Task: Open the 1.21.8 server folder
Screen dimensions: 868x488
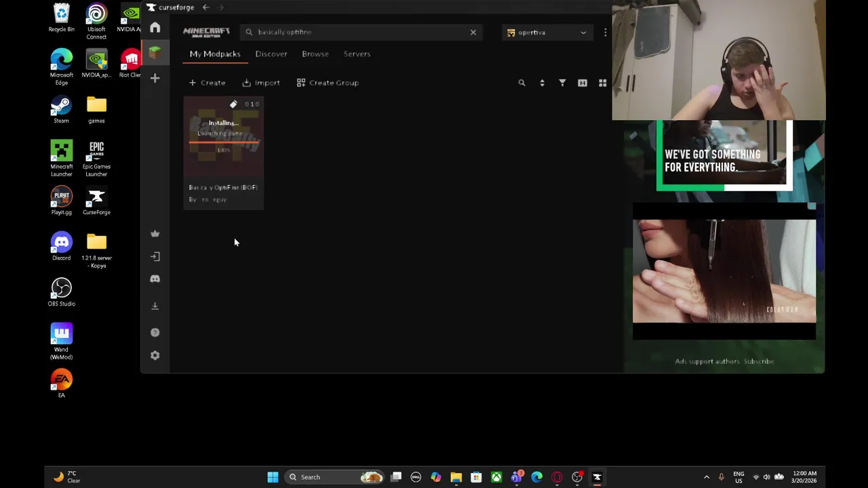Action: pos(96,251)
